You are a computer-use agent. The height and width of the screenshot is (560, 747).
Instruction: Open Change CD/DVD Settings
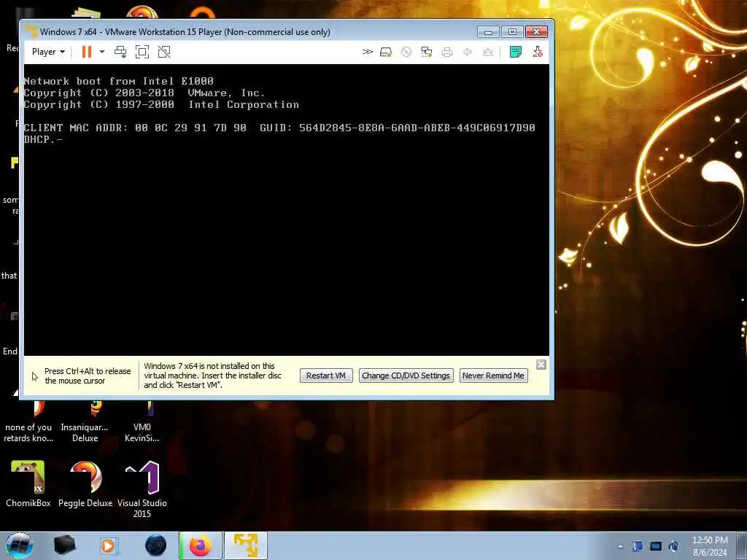click(406, 376)
